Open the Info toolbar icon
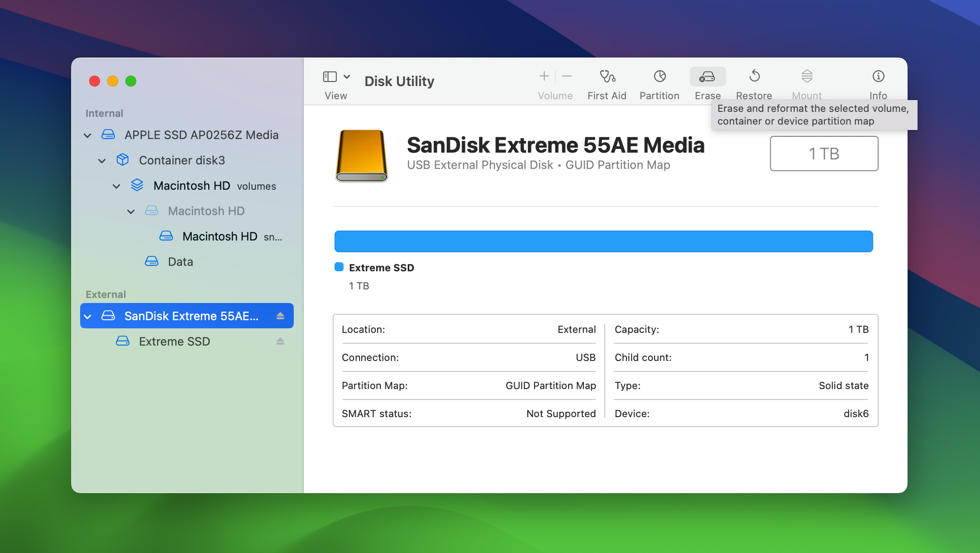The width and height of the screenshot is (980, 553). coord(878,76)
